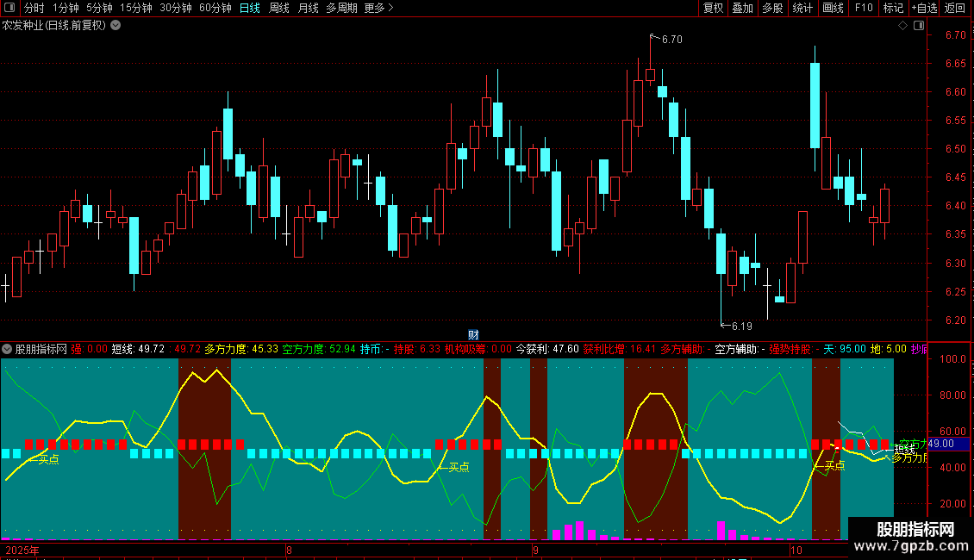The width and height of the screenshot is (974, 560).
Task: Activate the 画线 drawing tool
Action: click(x=833, y=8)
